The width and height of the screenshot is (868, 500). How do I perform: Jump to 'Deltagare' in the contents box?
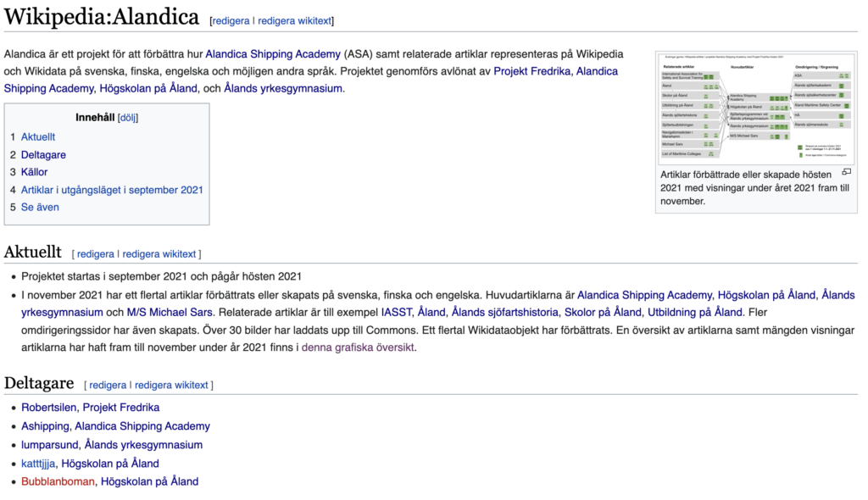tap(43, 154)
